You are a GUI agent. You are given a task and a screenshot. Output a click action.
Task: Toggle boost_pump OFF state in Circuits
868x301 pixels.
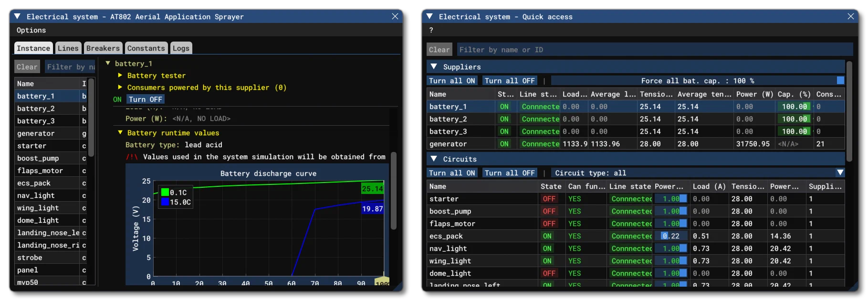549,211
